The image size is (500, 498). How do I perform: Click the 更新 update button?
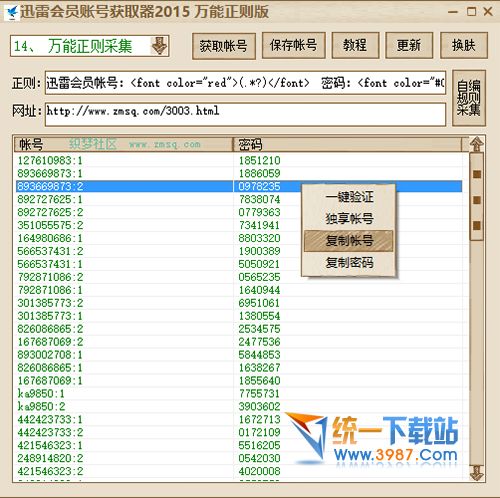(x=409, y=45)
